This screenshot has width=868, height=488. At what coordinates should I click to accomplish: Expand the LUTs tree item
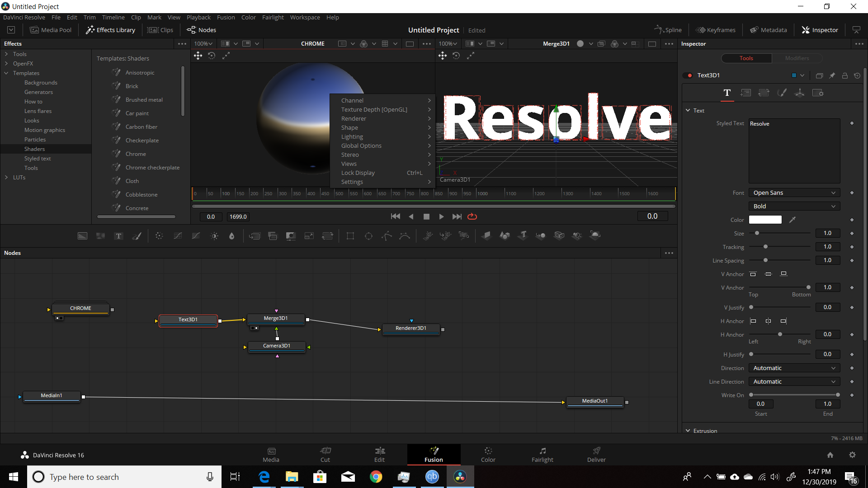(6, 177)
